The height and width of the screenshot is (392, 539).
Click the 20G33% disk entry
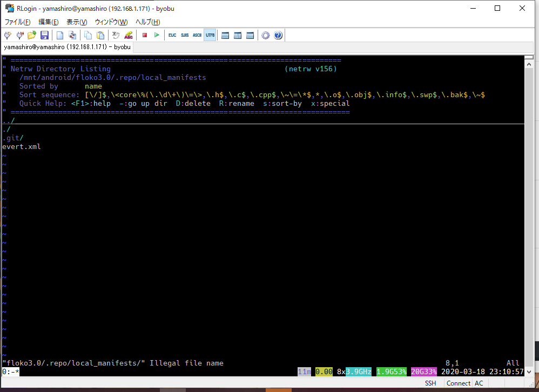click(x=424, y=371)
